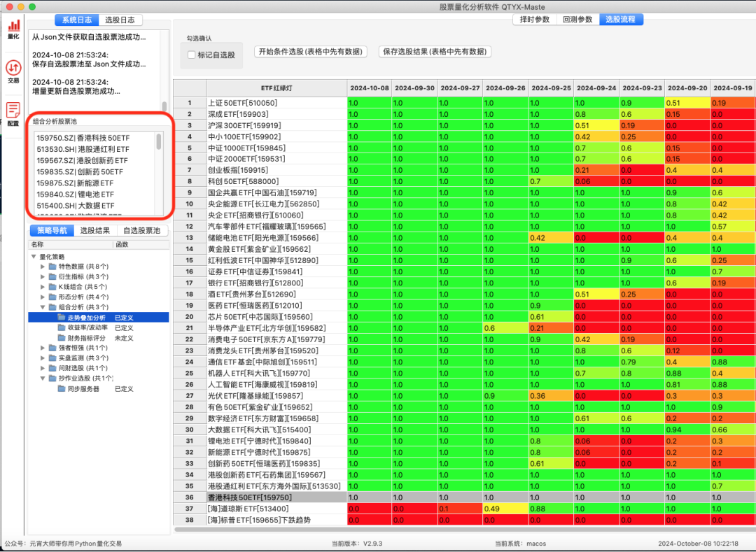The width and height of the screenshot is (756, 552).
Task: Click the 2024-09-19 column header
Action: (x=732, y=88)
